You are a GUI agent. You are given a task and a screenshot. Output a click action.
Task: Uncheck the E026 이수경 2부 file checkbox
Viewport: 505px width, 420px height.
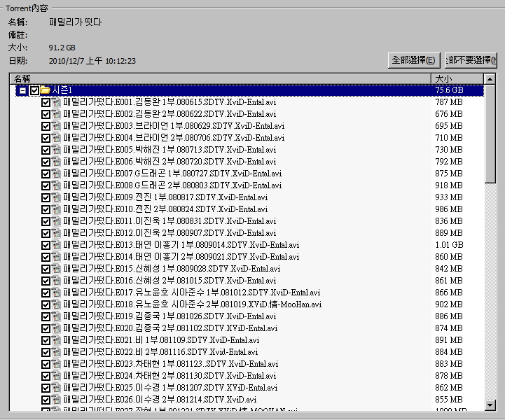tap(46, 400)
